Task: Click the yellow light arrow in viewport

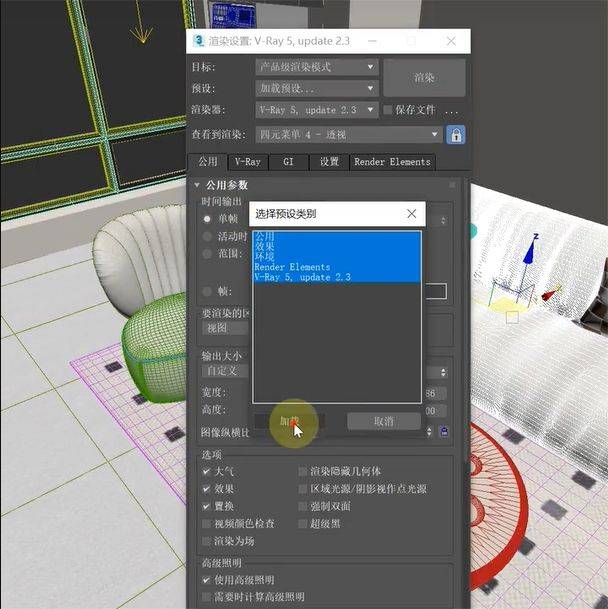Action: 141,21
